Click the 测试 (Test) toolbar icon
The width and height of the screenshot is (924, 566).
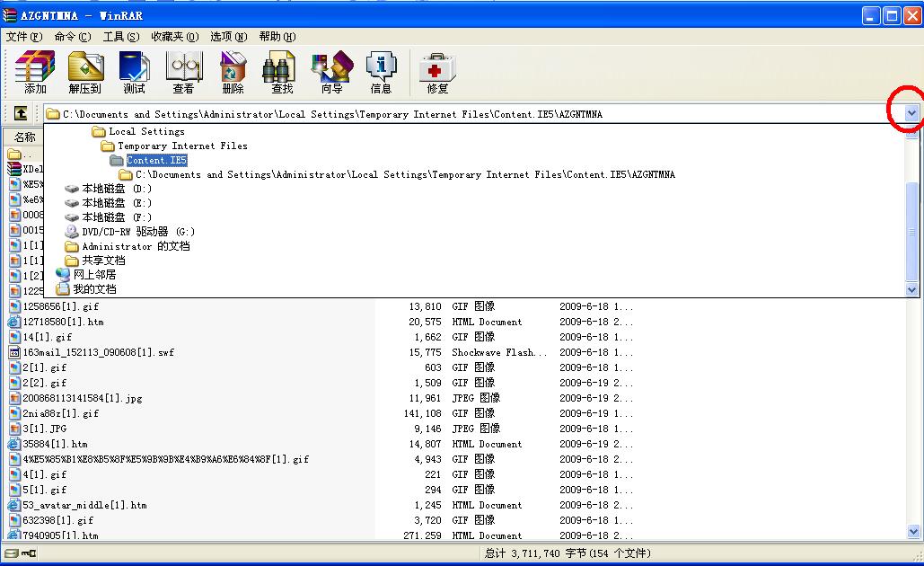pos(135,71)
